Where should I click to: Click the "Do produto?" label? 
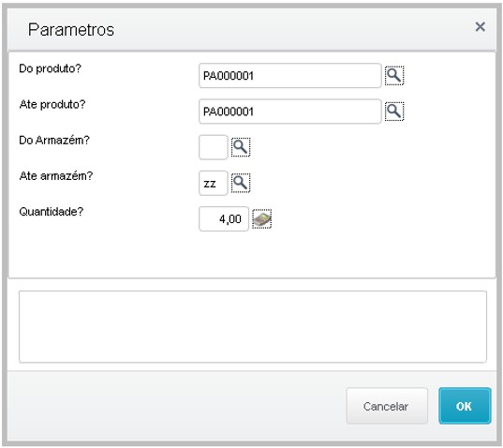point(50,68)
